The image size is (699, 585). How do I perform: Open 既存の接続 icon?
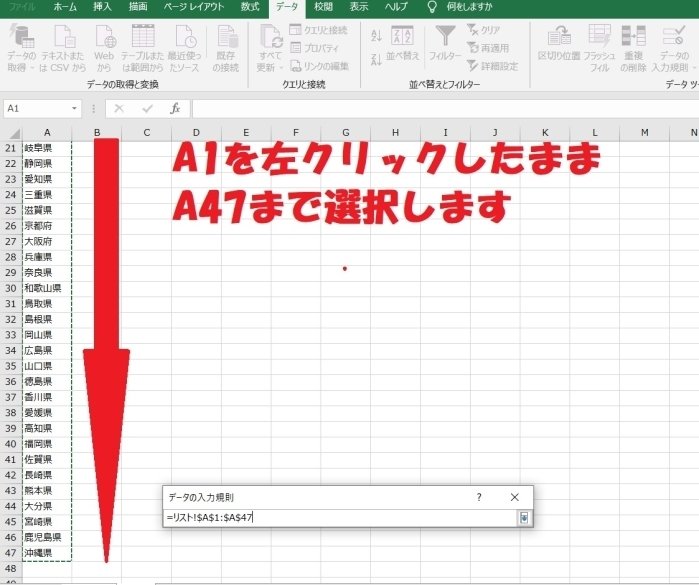coord(226,37)
